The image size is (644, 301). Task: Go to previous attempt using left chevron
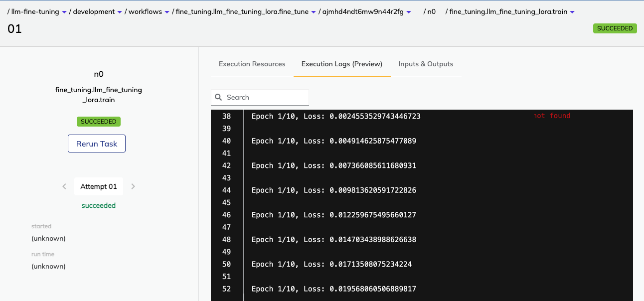64,186
